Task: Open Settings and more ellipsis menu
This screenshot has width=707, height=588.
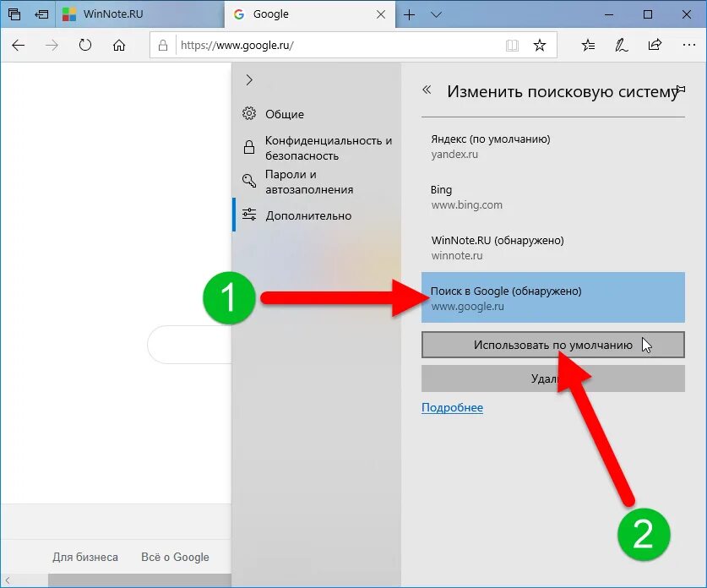Action: pos(688,45)
